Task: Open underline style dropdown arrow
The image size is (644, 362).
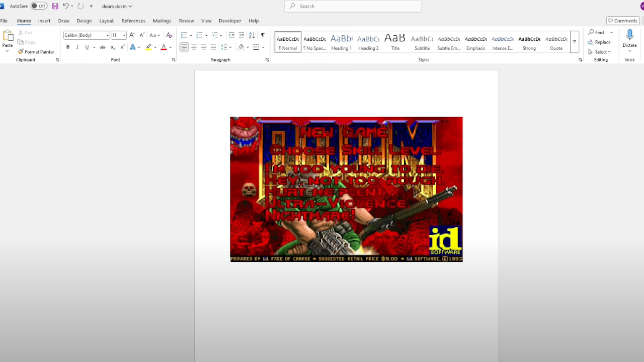Action: coord(94,47)
